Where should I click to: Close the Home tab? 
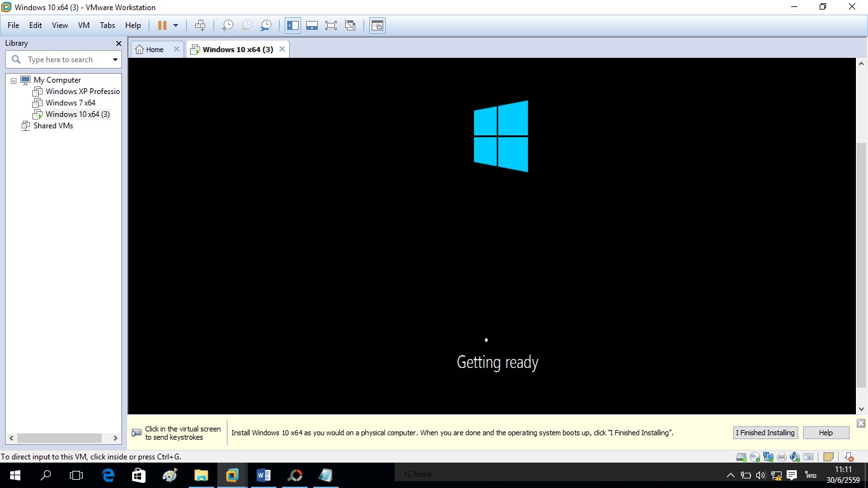177,49
